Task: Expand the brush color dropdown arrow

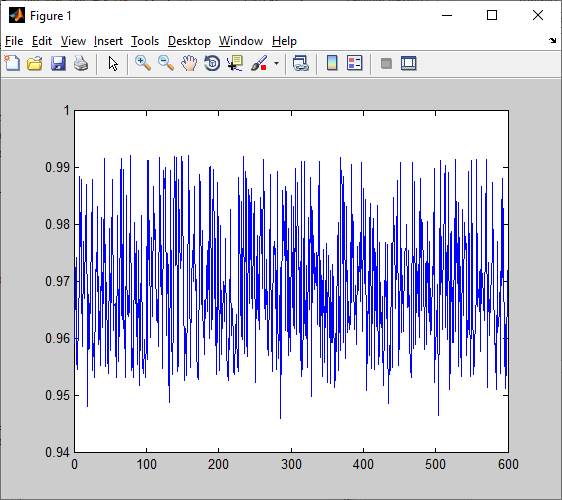Action: [276, 64]
